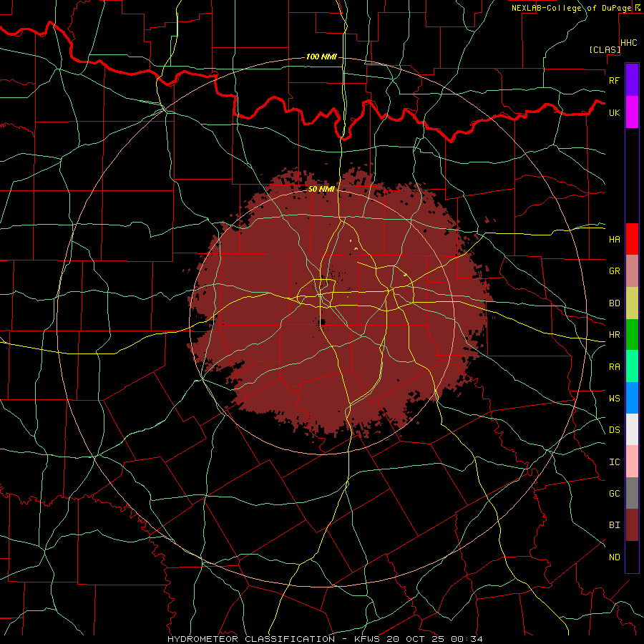Click the RF purple legend swatch
This screenshot has height=644, width=644.
(632, 79)
